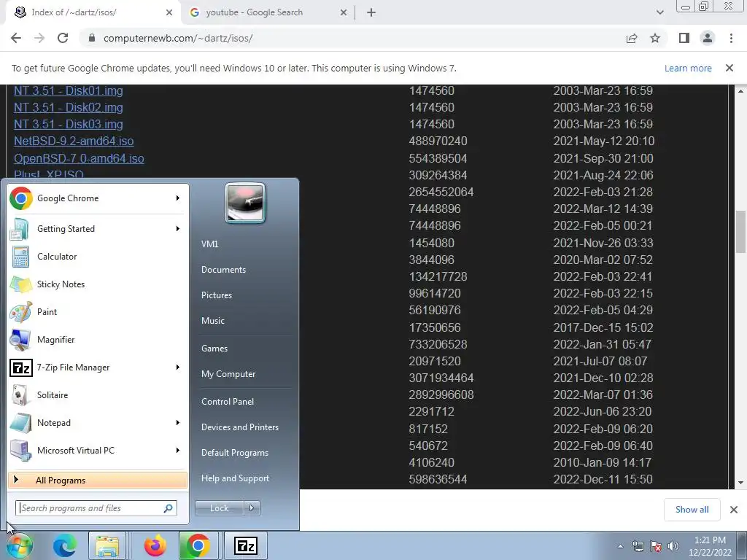Open Windows Explorer from the taskbar
The height and width of the screenshot is (560, 747).
click(107, 545)
